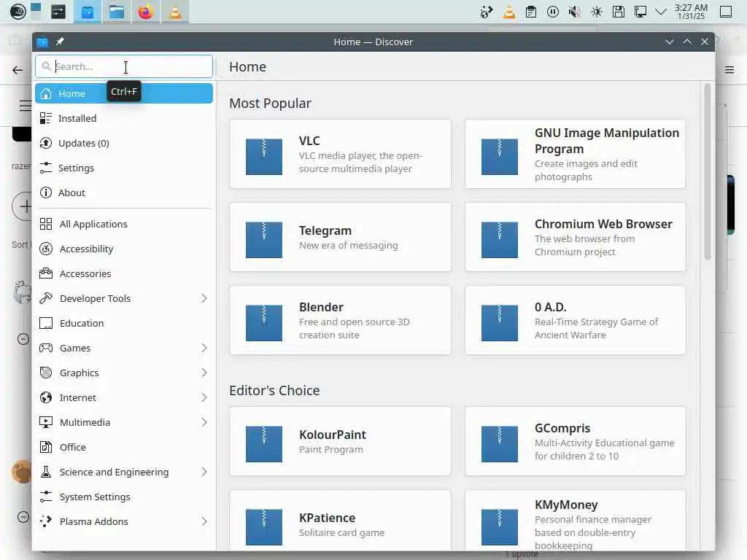Image resolution: width=747 pixels, height=560 pixels.
Task: Select the Education category label
Action: pyautogui.click(x=82, y=323)
